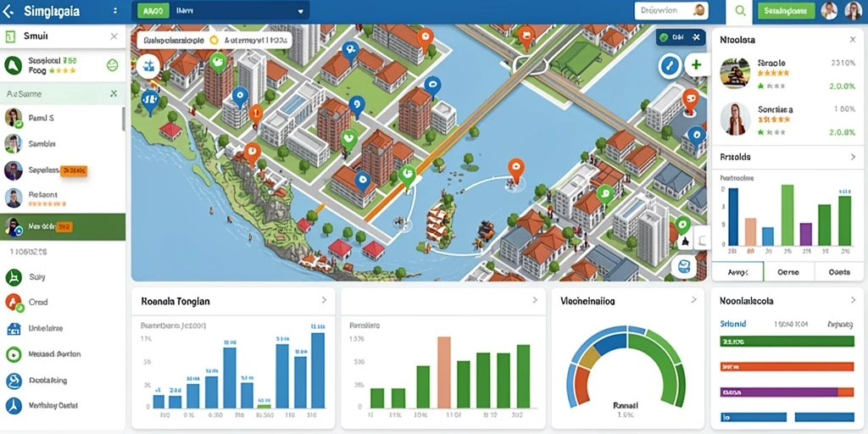Select the Oerse tab
The width and height of the screenshot is (868, 434).
point(789,272)
